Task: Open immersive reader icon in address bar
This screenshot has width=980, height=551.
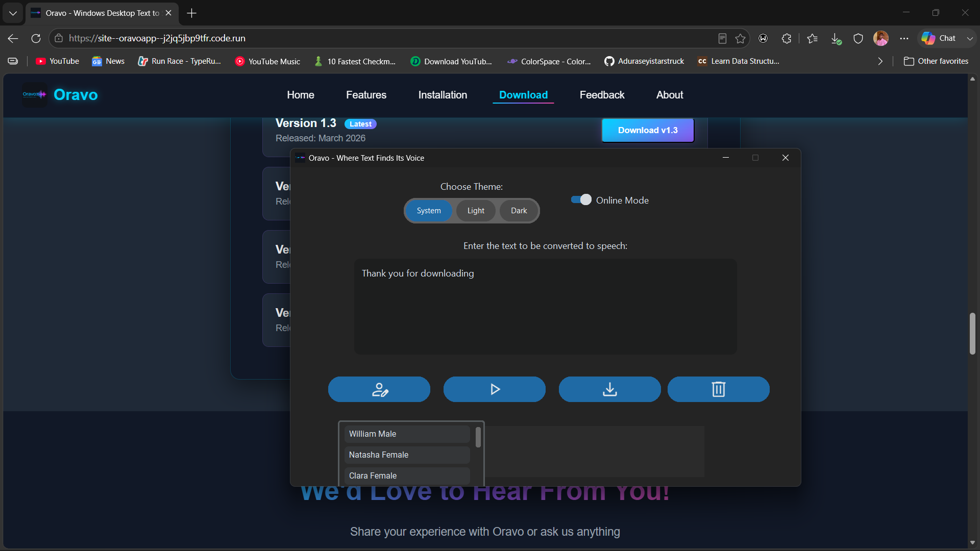Action: [x=722, y=38]
